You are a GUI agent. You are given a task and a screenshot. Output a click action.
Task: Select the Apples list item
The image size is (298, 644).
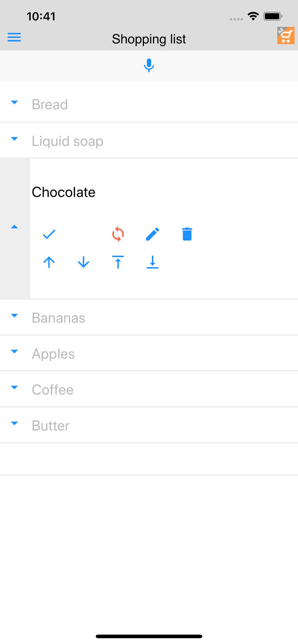[149, 354]
